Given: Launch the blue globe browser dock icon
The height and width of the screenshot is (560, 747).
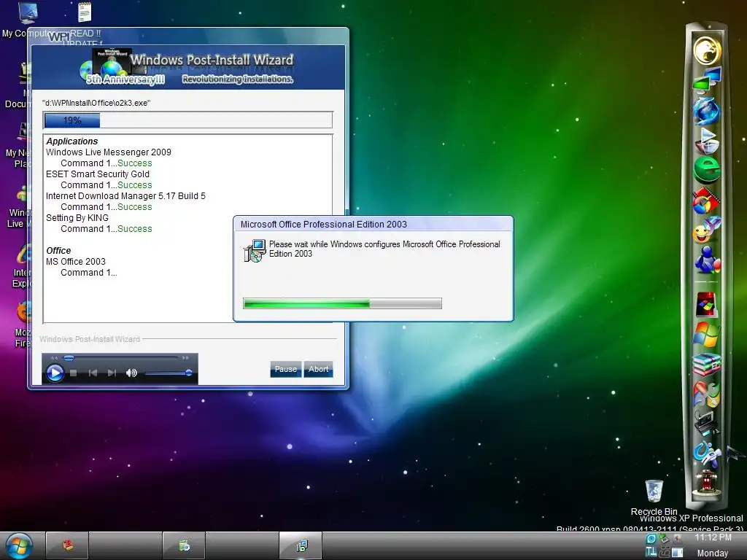Looking at the screenshot, I should click(706, 110).
